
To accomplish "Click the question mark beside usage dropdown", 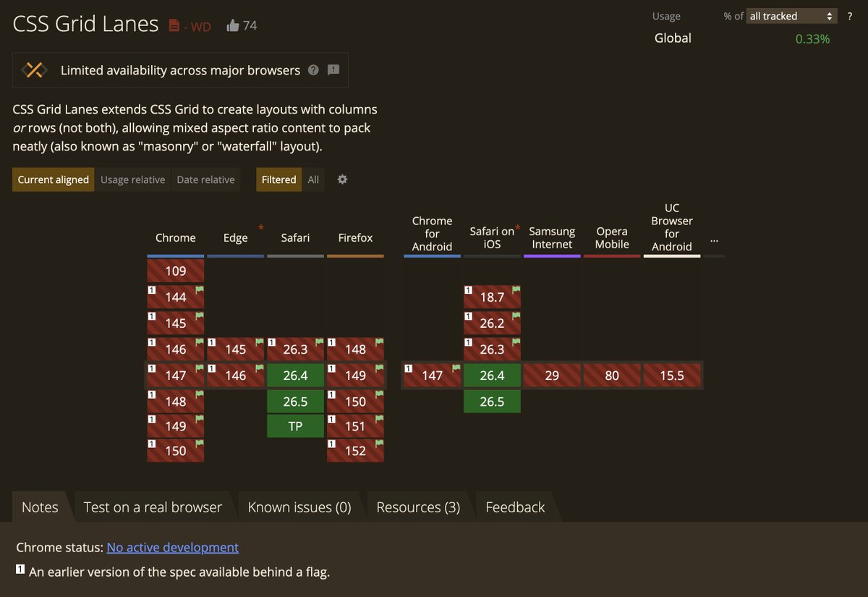I will (850, 16).
